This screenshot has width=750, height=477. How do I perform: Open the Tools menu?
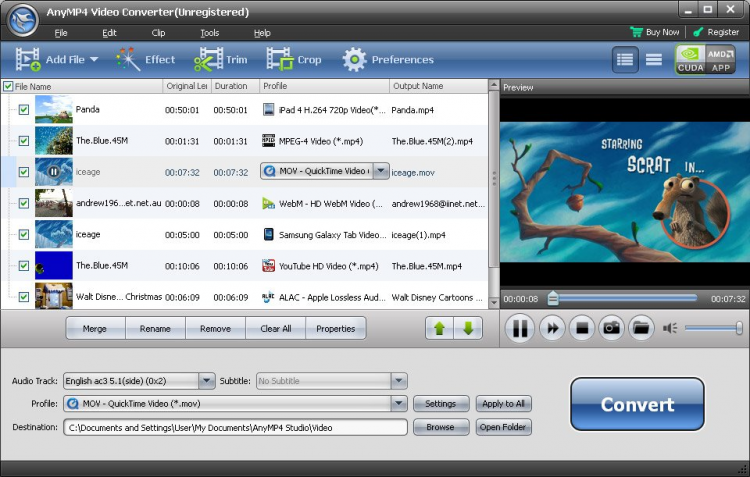click(x=209, y=33)
